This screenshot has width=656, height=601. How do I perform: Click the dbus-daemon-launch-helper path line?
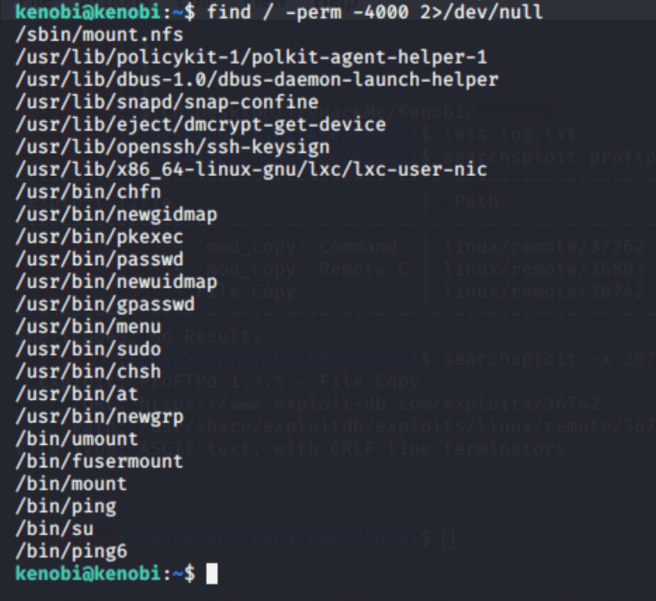pyautogui.click(x=257, y=80)
